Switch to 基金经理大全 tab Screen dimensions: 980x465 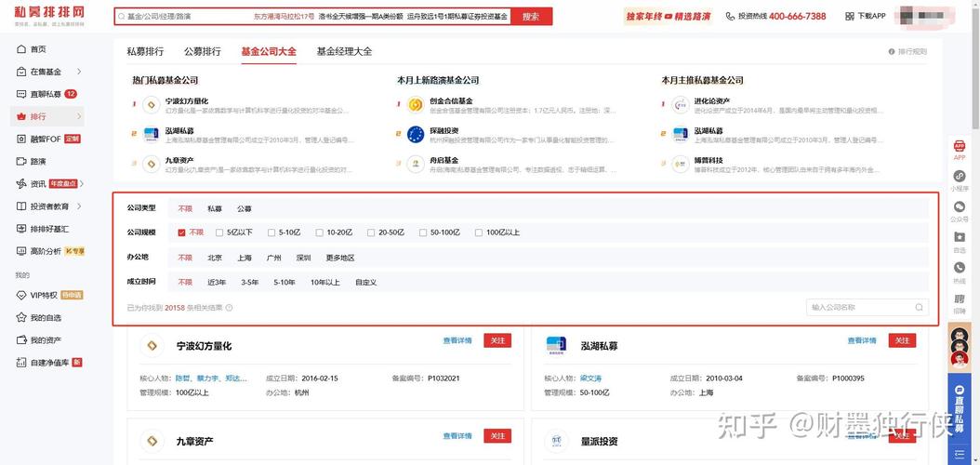(x=344, y=52)
